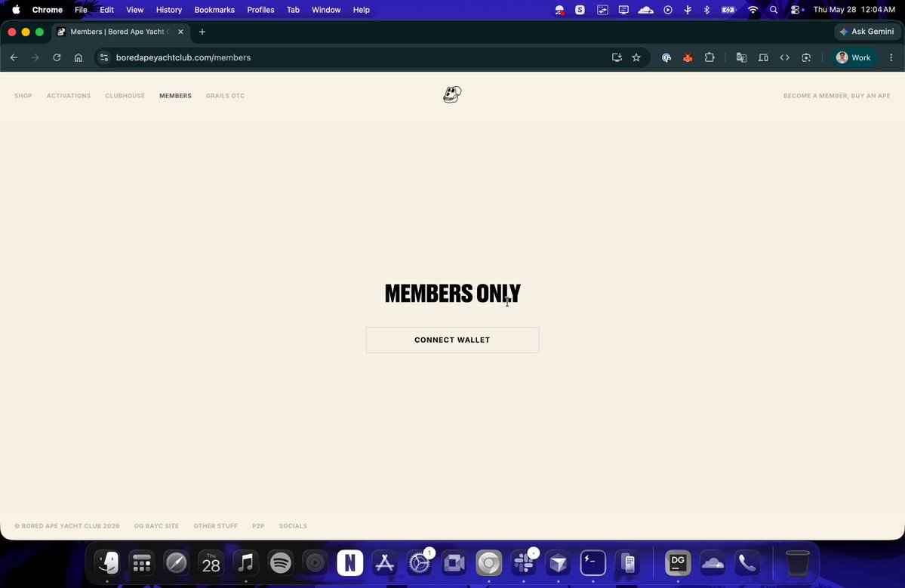Click the Wi-Fi status icon
The width and height of the screenshot is (905, 588).
click(753, 10)
